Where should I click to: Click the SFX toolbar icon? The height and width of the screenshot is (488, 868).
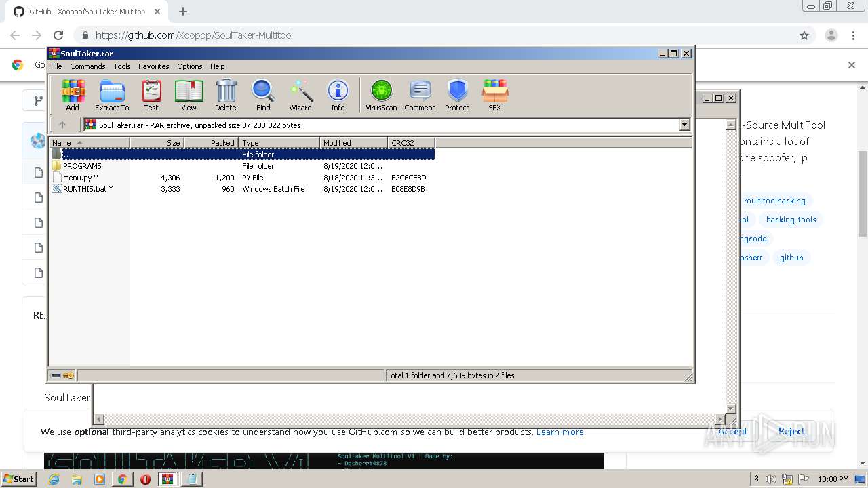click(x=495, y=95)
